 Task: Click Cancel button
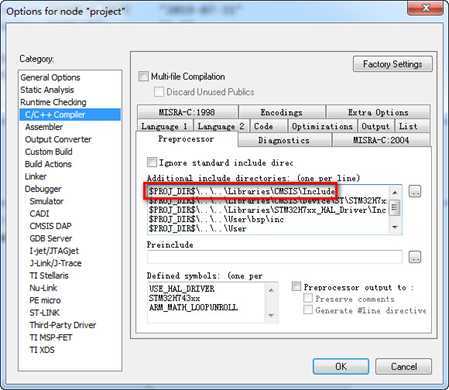404,366
